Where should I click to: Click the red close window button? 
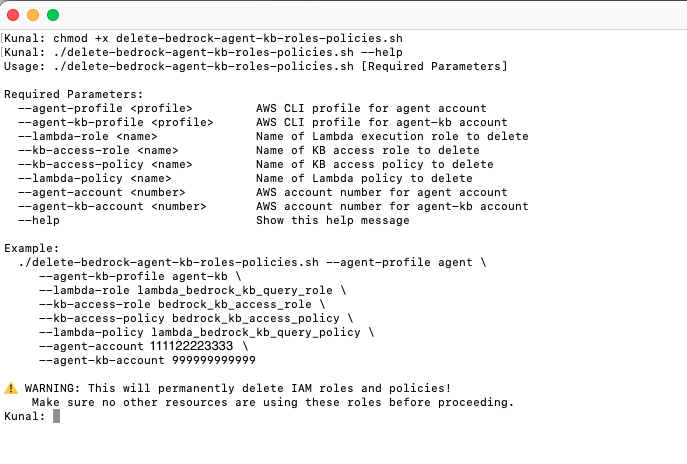pos(13,15)
